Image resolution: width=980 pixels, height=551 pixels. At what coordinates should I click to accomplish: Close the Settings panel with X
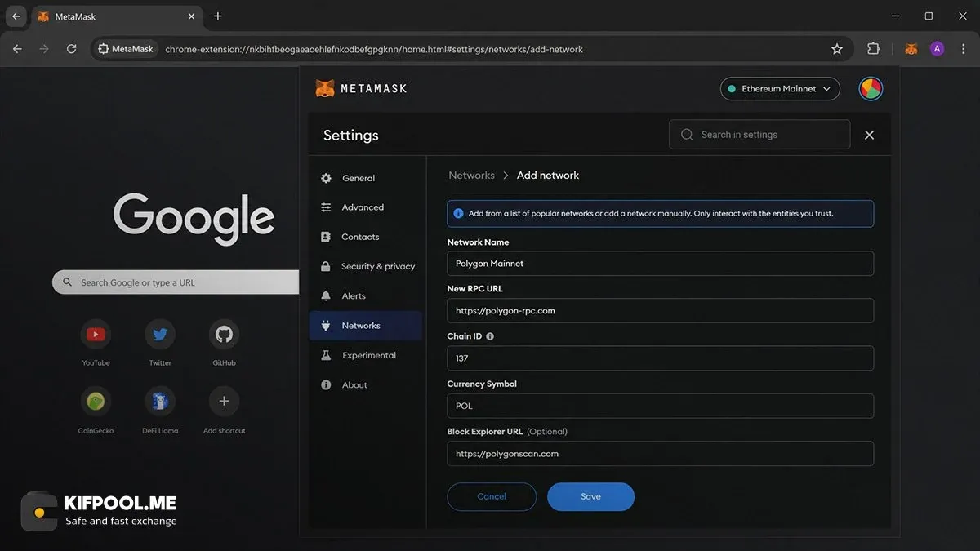(869, 135)
